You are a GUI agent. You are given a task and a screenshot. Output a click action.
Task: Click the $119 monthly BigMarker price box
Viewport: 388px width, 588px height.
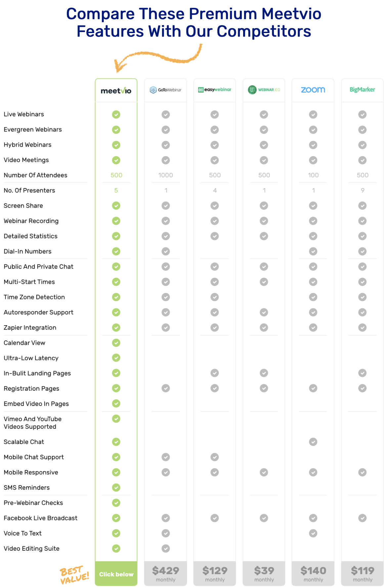pyautogui.click(x=363, y=574)
